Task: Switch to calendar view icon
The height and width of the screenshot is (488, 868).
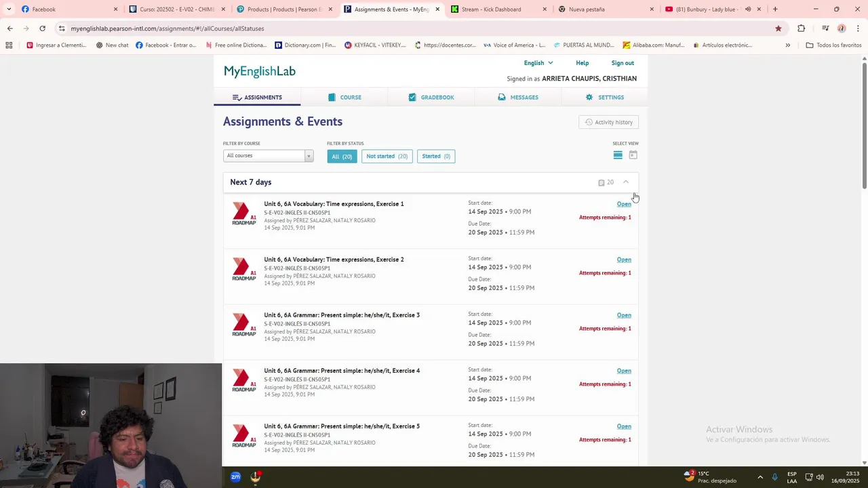Action: 633,155
